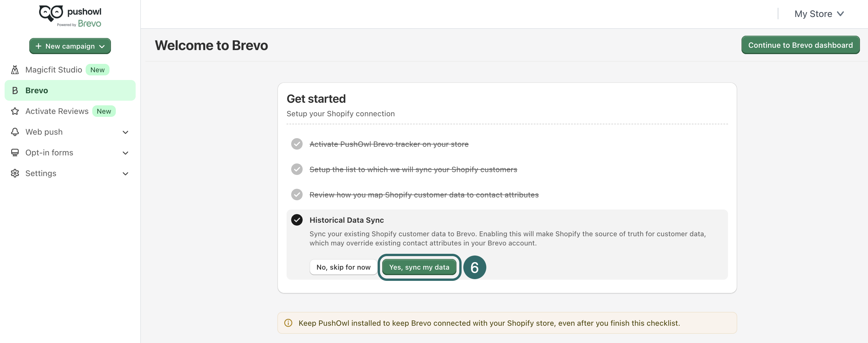Click Yes, sync my data button
The height and width of the screenshot is (343, 868).
click(419, 267)
